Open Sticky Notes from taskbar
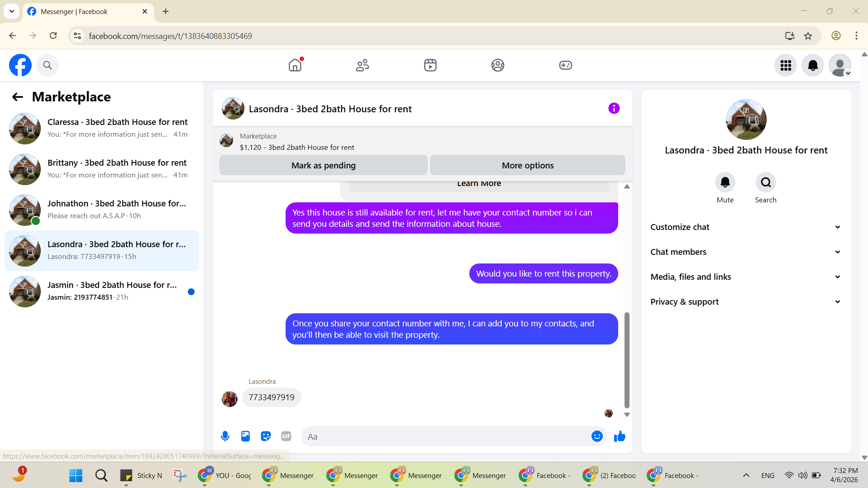Image resolution: width=868 pixels, height=488 pixels. (x=141, y=475)
